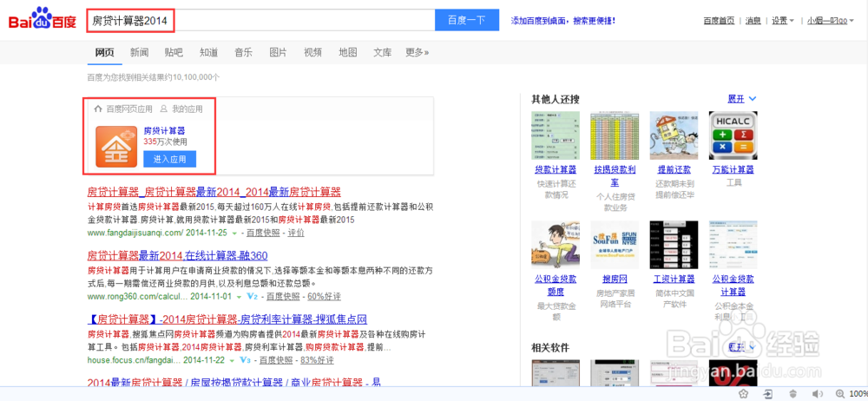Open the 贷款计算器 suggestion link
This screenshot has height=401, width=868.
pyautogui.click(x=556, y=169)
